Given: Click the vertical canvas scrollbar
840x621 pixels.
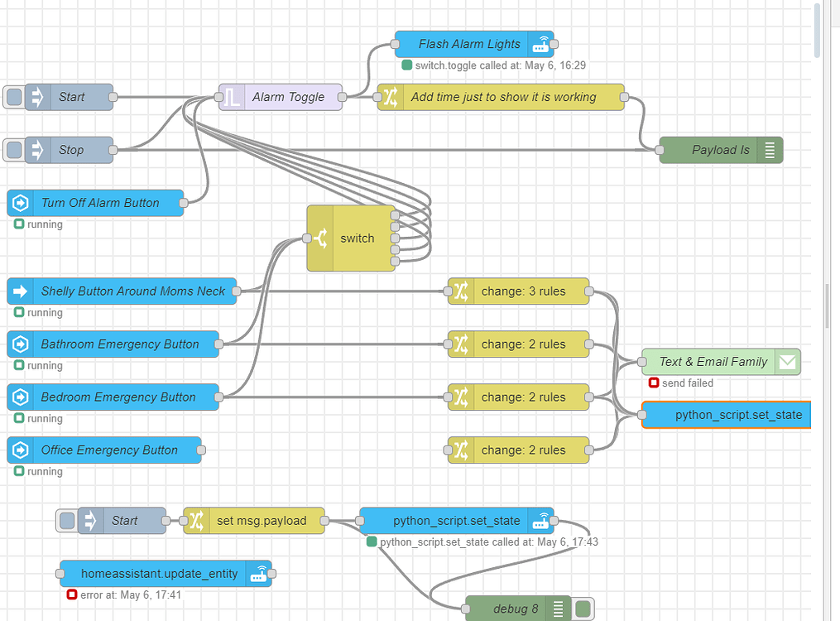Looking at the screenshot, I should click(x=817, y=31).
